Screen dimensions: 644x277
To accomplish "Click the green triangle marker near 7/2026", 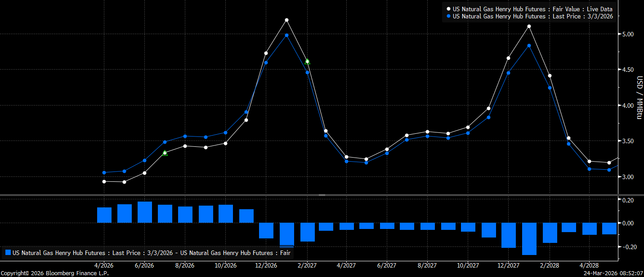I will coord(165,153).
